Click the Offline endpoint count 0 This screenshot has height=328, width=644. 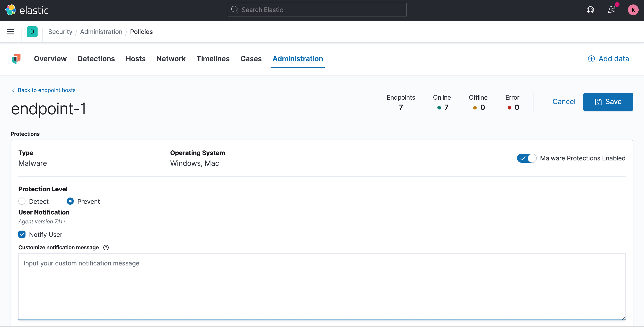tap(483, 107)
